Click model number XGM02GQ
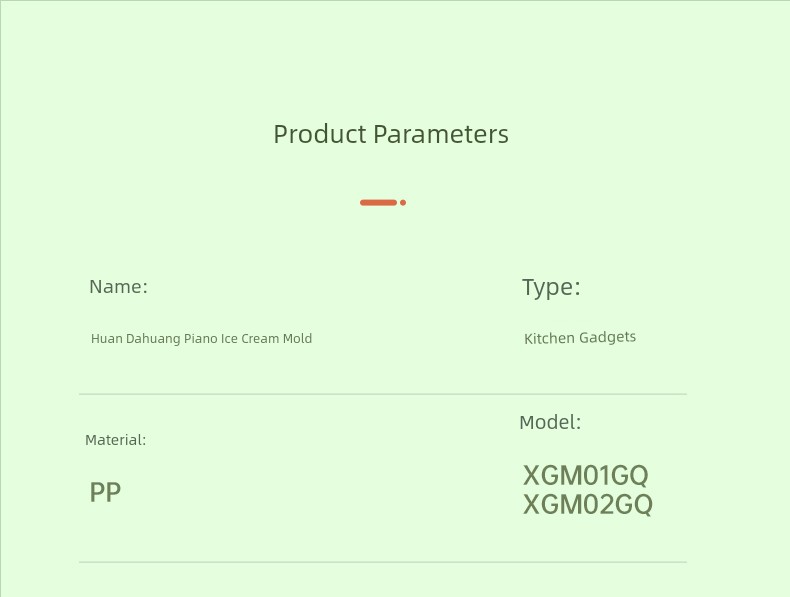 point(587,504)
